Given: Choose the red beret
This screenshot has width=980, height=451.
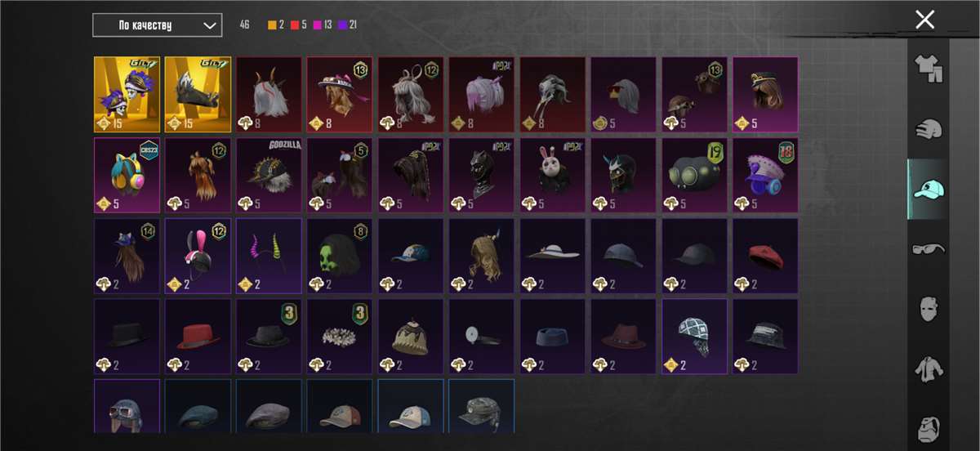Looking at the screenshot, I should [765, 255].
